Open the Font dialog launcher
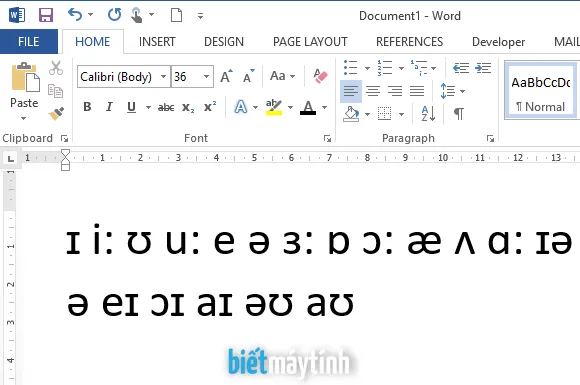Screen dimensions: 580x385 point(327,139)
